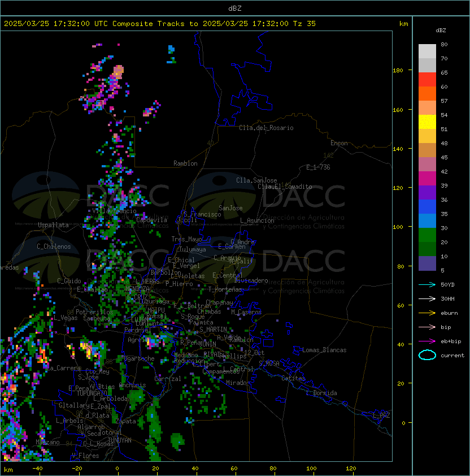470x476 pixels.
Task: Click the '180' km tick on right axis
Action: (x=398, y=71)
